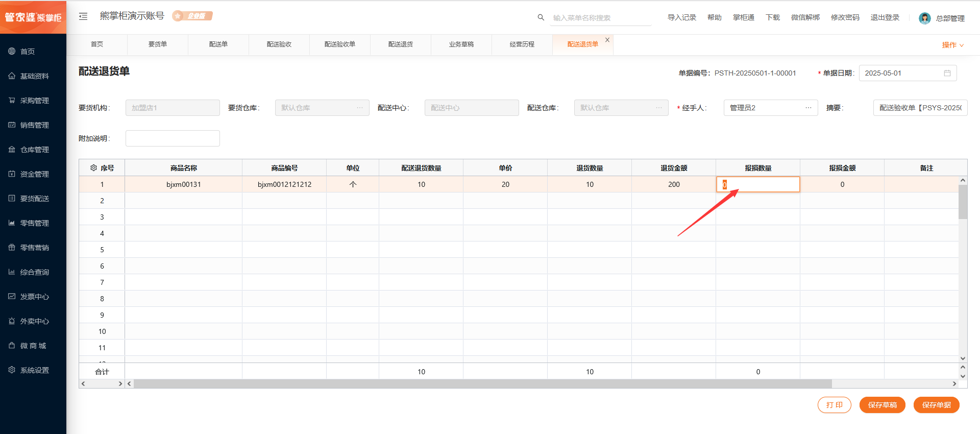Image resolution: width=980 pixels, height=434 pixels.
Task: Open 微商城 in the sidebar
Action: (33, 346)
